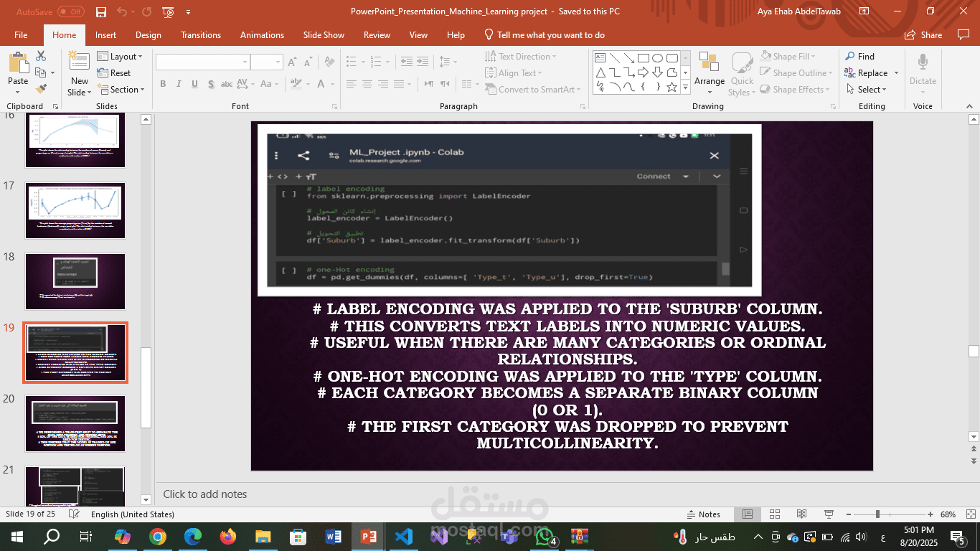
Task: Click the Dictate microphone icon
Action: pos(923,62)
